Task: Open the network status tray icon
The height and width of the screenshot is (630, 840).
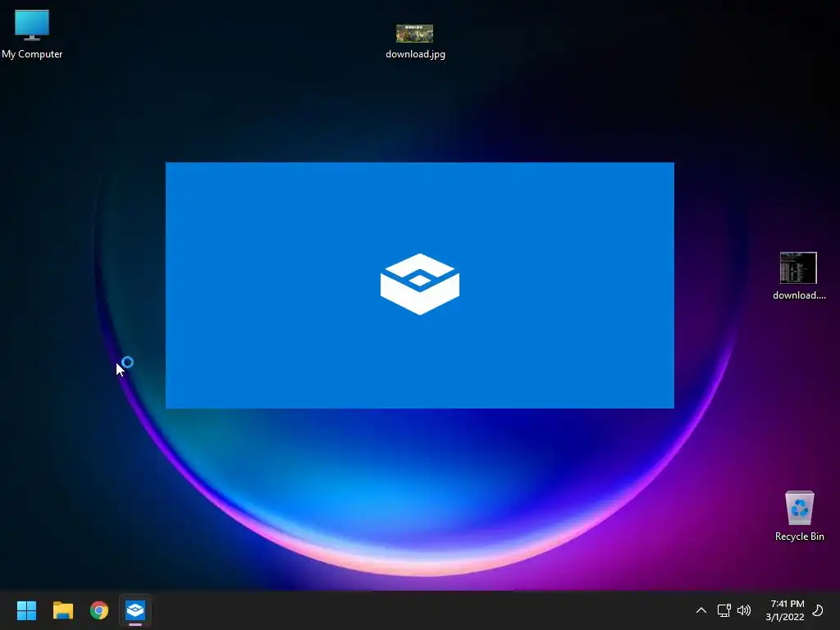Action: [724, 610]
